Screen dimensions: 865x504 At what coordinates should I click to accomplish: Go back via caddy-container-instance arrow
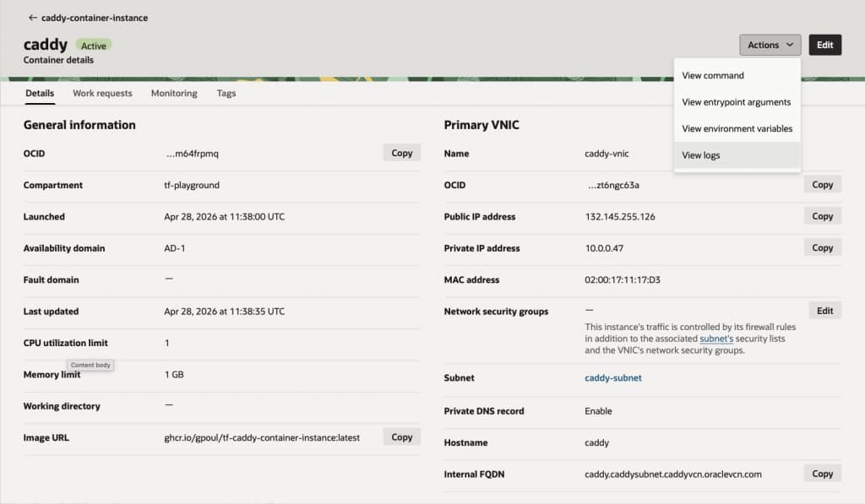33,18
